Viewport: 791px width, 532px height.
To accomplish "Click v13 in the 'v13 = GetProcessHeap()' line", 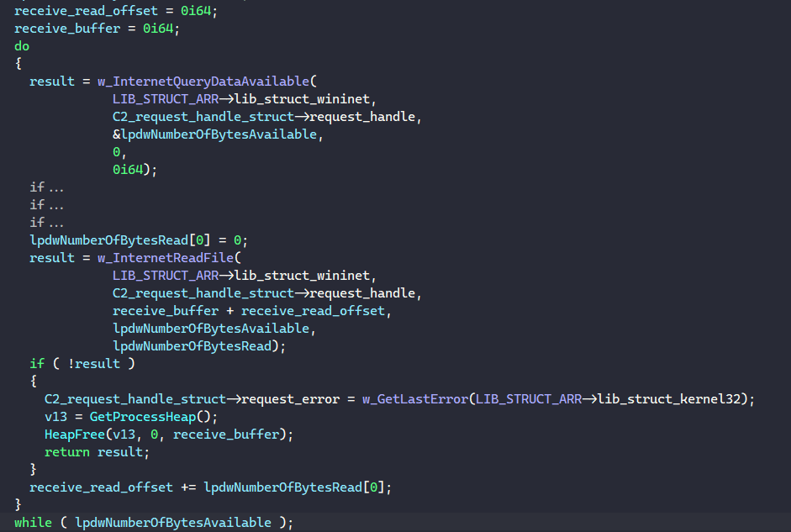I will 55,417.
